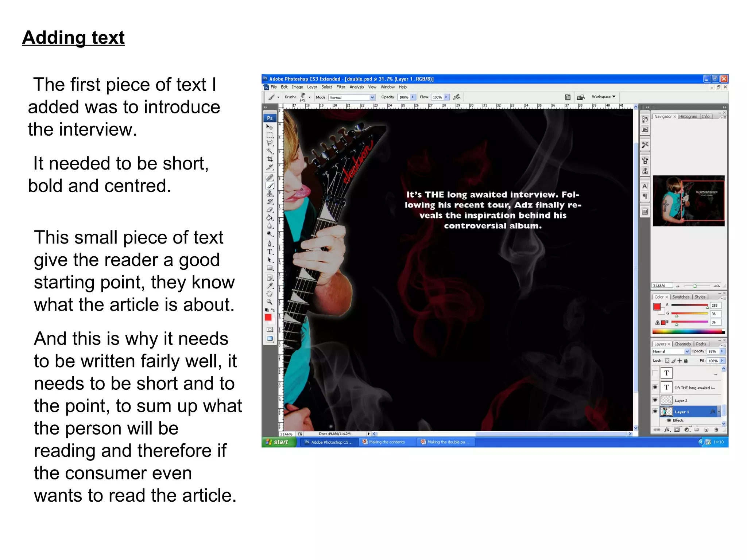Viewport: 747px width, 560px height.
Task: Open Flow slider arrow
Action: pyautogui.click(x=446, y=97)
